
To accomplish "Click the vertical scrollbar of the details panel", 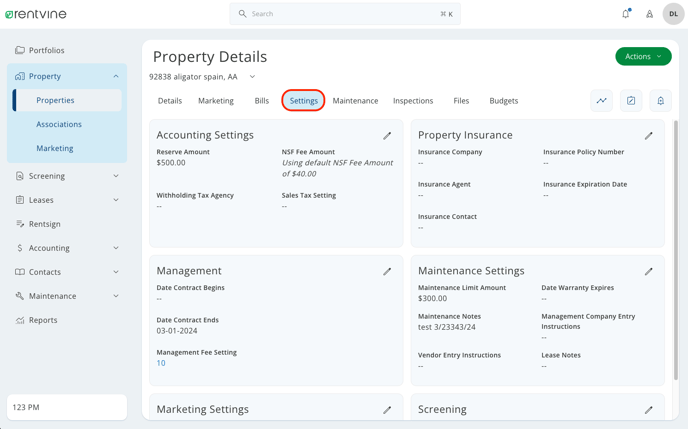I will (676, 250).
